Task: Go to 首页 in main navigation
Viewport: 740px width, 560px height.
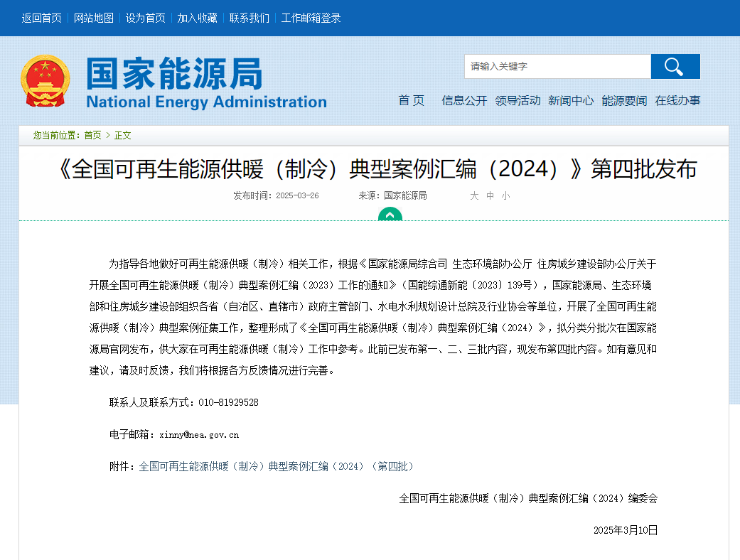Action: coord(411,100)
